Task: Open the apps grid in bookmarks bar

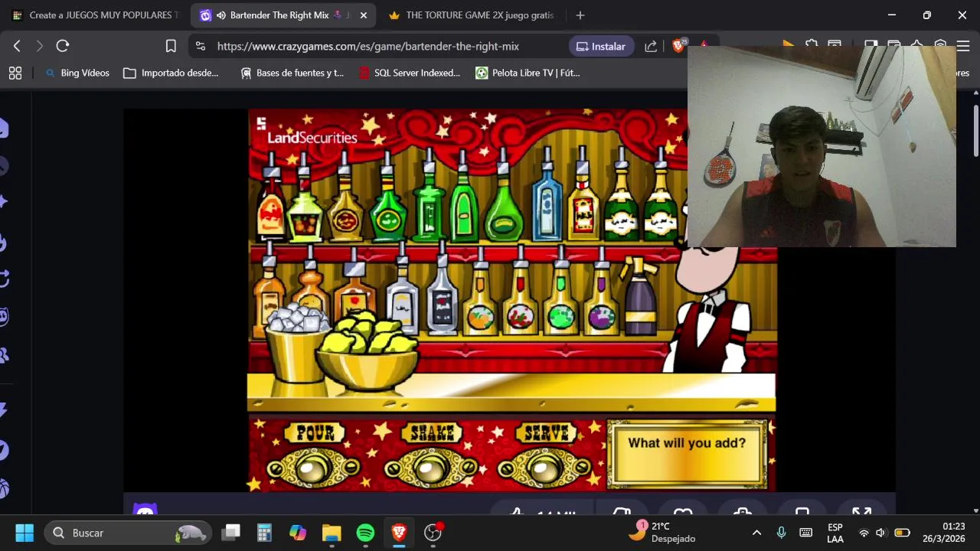Action: [x=15, y=73]
